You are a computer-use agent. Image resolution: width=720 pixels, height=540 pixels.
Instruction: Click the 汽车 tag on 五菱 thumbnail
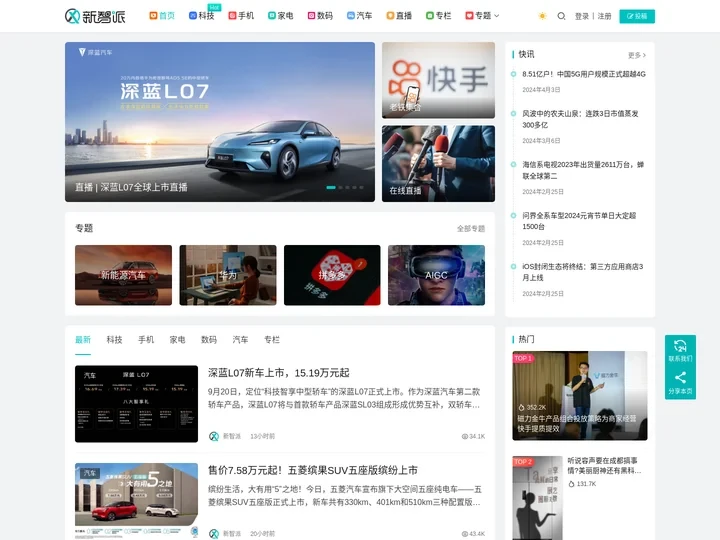point(90,473)
